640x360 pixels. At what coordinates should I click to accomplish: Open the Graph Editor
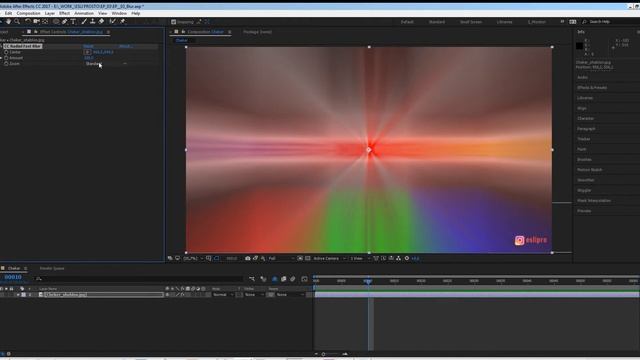click(x=304, y=279)
